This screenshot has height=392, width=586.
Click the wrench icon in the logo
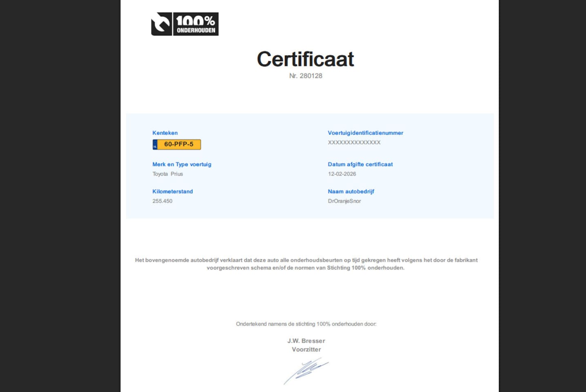pos(161,24)
